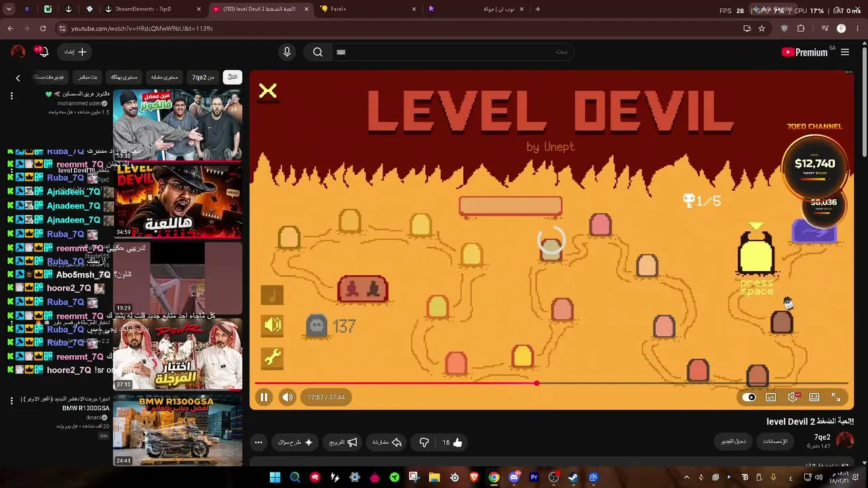The height and width of the screenshot is (488, 868).
Task: Reload the page
Action: click(x=43, y=28)
